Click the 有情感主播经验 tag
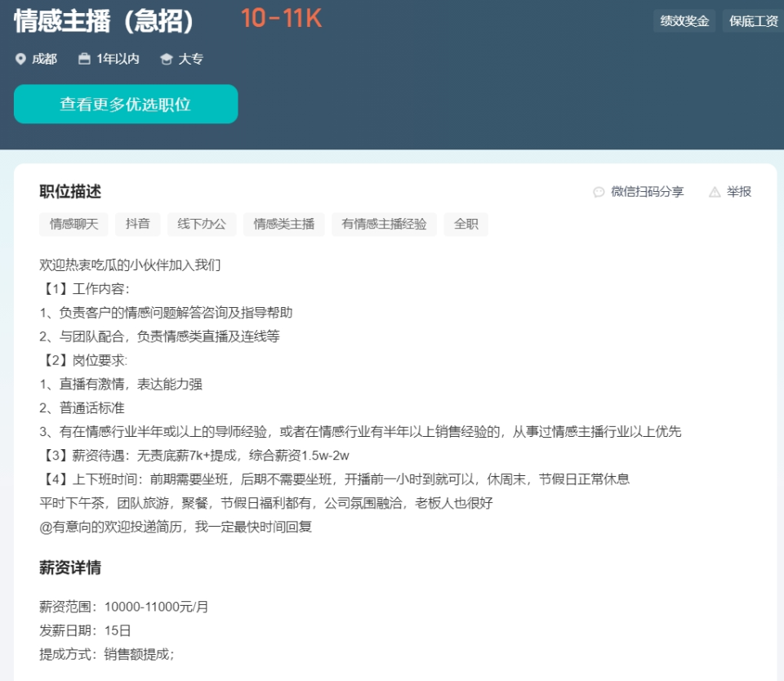 click(384, 224)
